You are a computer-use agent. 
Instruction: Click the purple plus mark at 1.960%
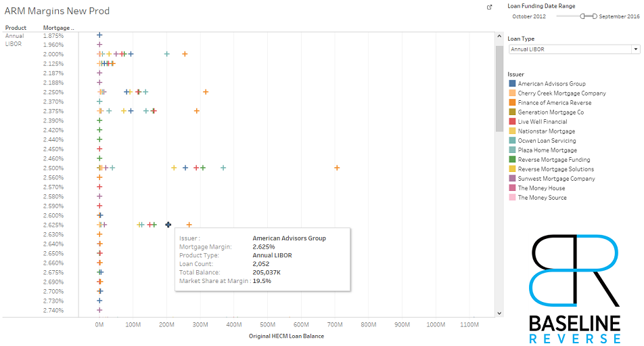[99, 45]
